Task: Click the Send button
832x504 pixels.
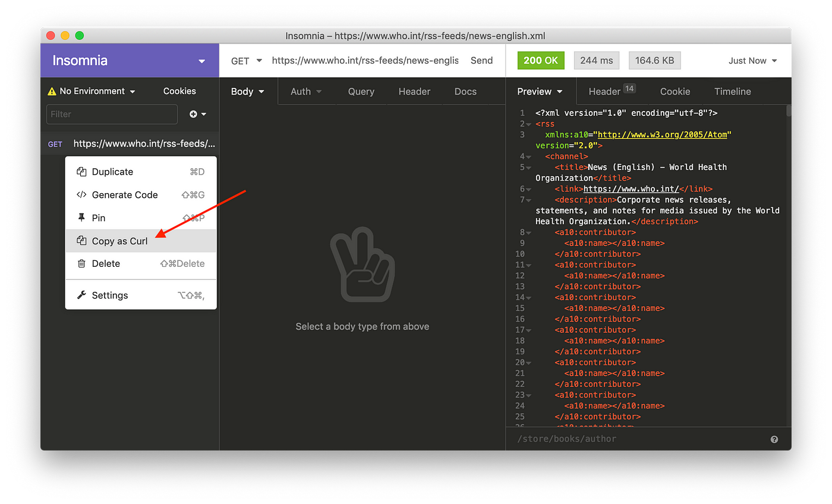Action: click(481, 61)
